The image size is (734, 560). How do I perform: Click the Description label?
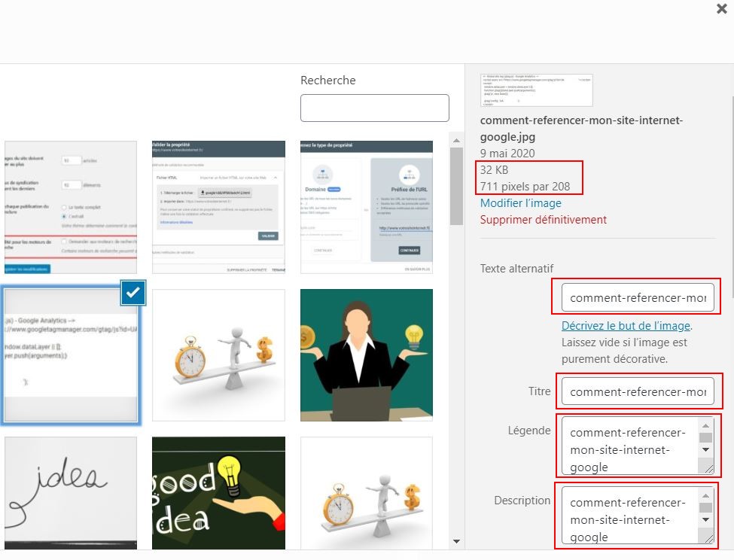coord(522,501)
